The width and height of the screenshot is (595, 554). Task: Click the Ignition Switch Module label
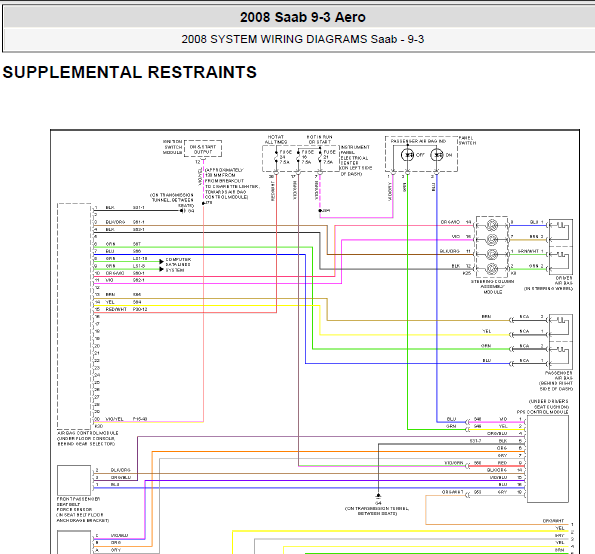tap(173, 147)
